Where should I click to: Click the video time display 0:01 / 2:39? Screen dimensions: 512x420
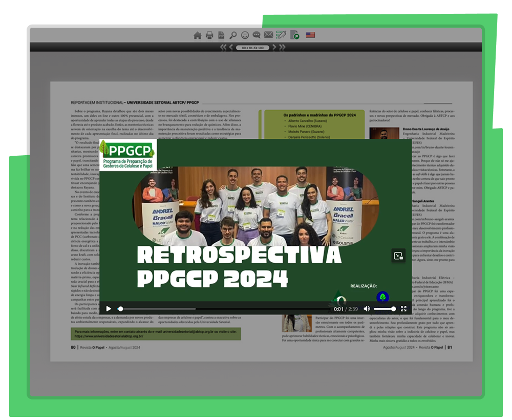pos(346,309)
